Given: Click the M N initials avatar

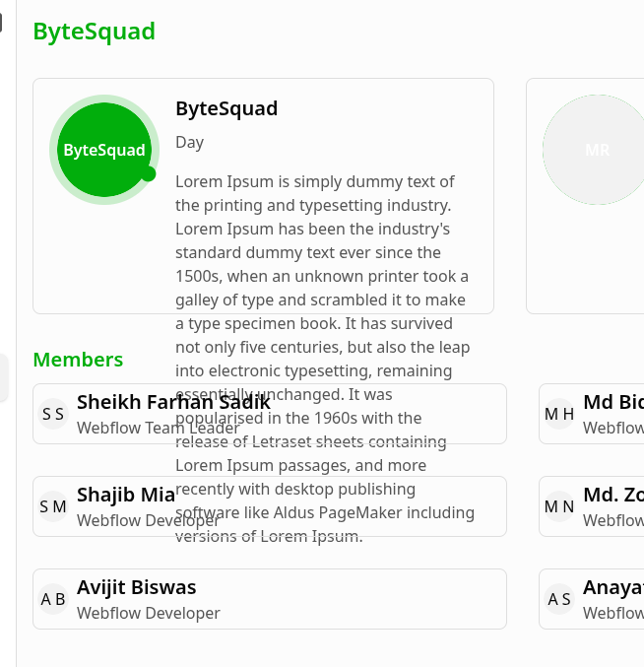Looking at the screenshot, I should (559, 506).
